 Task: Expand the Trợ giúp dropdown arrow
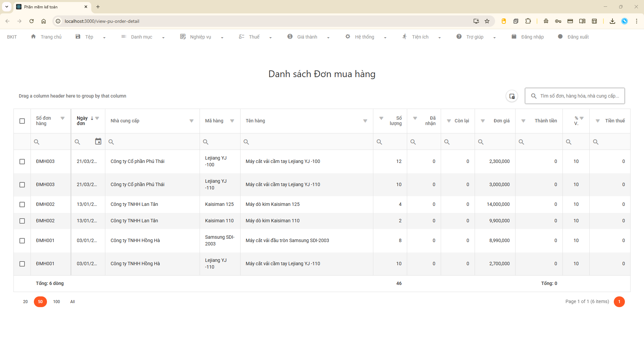[494, 38]
